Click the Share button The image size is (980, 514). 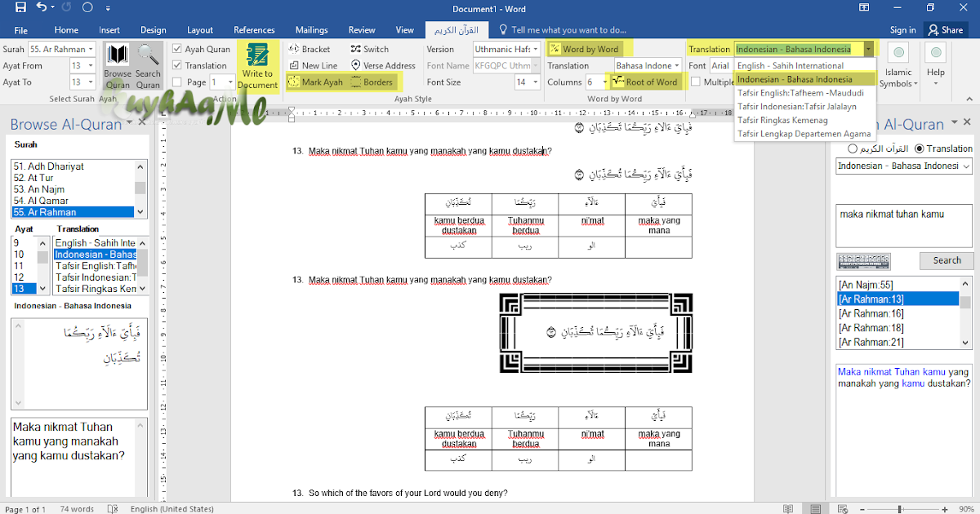(945, 30)
